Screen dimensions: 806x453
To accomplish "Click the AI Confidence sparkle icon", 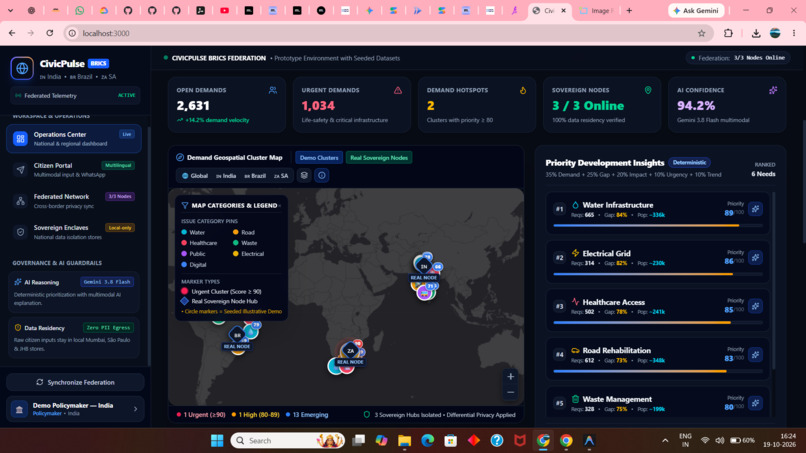I will pyautogui.click(x=773, y=90).
